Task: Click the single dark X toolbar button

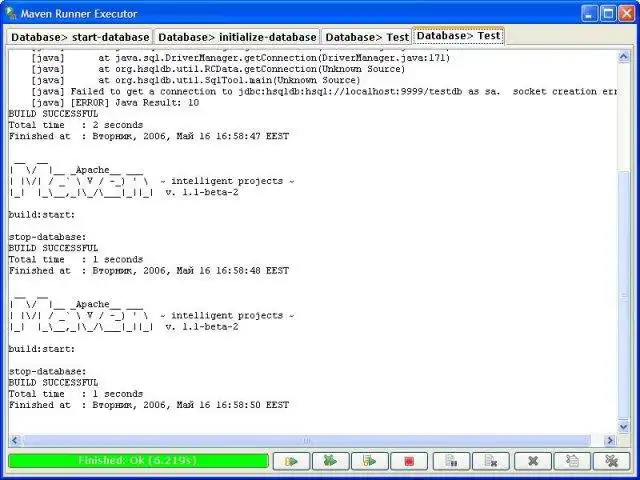Action: (533, 461)
